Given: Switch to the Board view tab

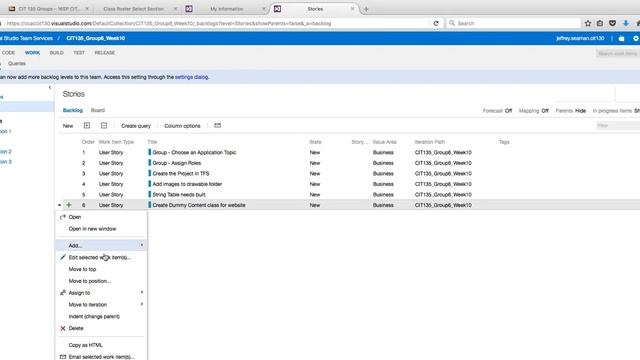Looking at the screenshot, I should click(x=98, y=110).
